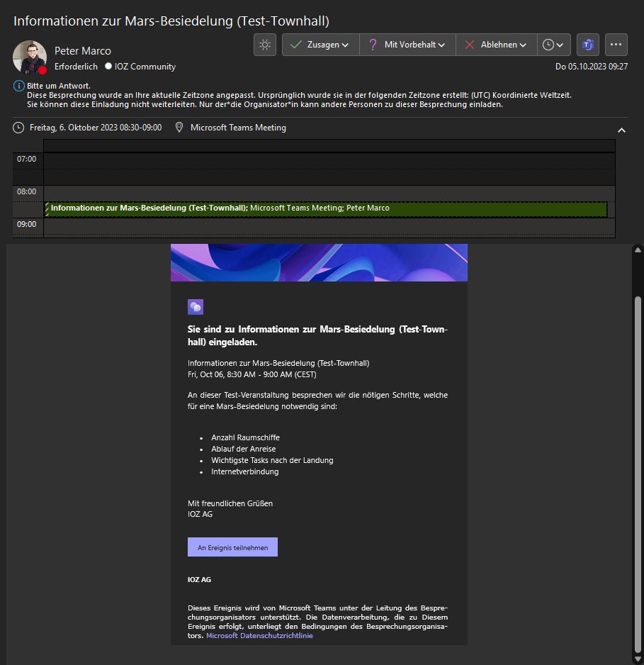Click the purple banner image
This screenshot has height=665, width=644.
click(x=319, y=262)
